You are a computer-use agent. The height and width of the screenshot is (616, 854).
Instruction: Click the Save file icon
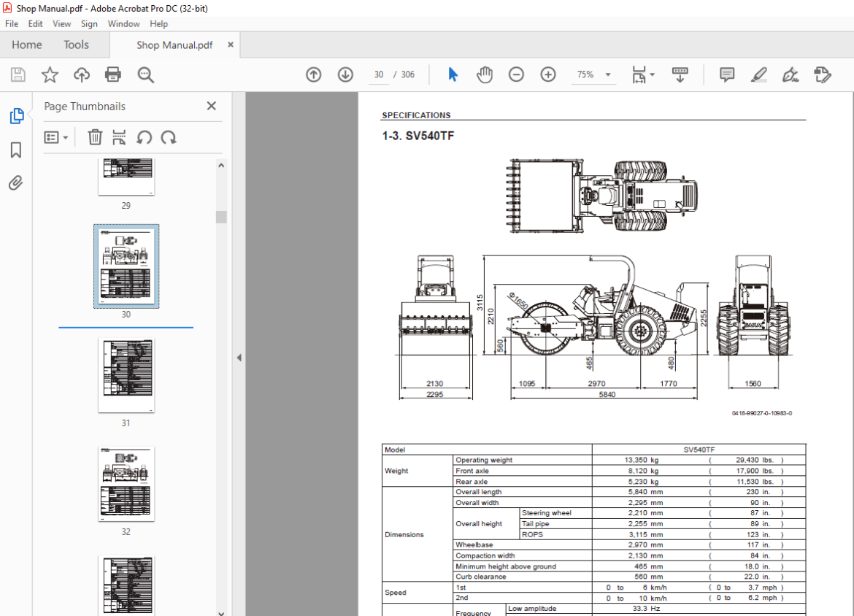coord(18,74)
